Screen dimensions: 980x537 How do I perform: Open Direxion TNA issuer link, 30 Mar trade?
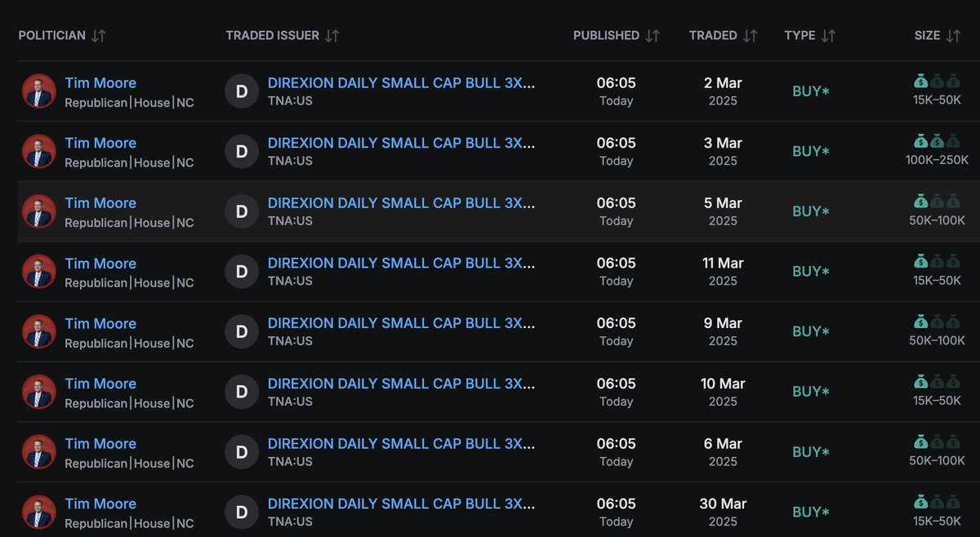[x=401, y=504]
